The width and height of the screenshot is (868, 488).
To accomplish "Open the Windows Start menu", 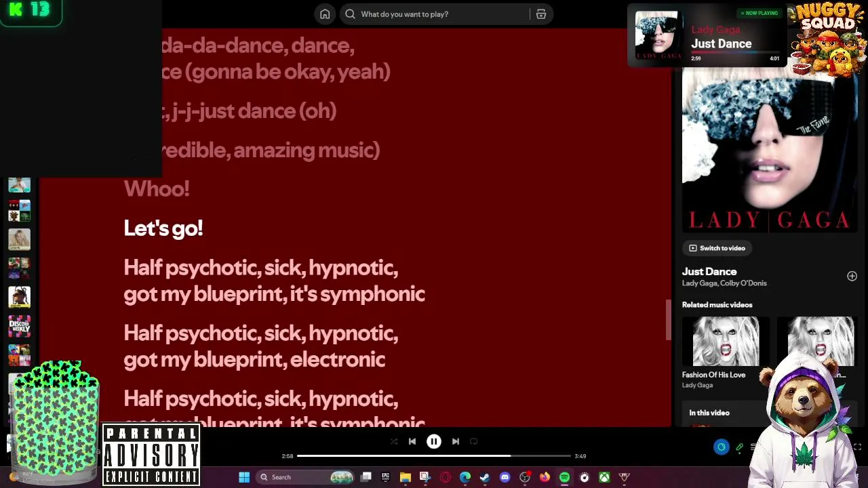I will [244, 477].
